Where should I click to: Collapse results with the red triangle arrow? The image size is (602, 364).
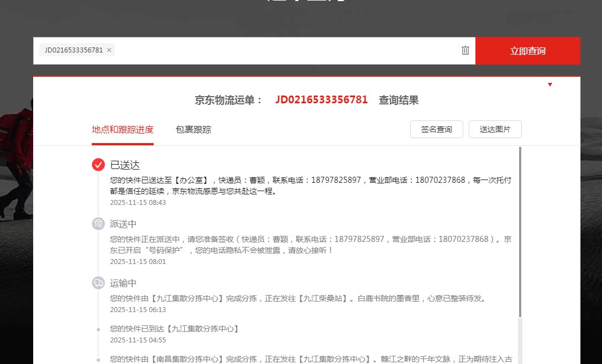pos(550,85)
